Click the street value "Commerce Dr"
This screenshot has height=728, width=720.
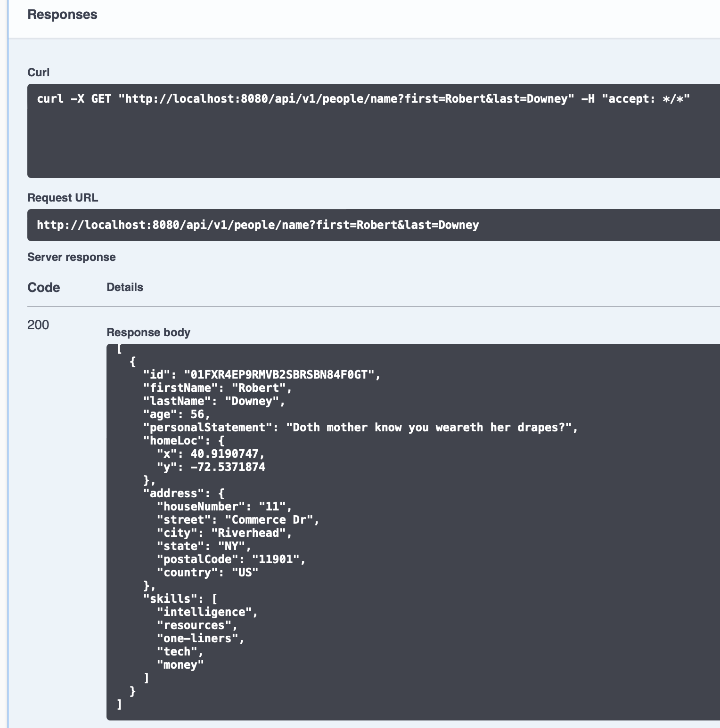tap(269, 520)
